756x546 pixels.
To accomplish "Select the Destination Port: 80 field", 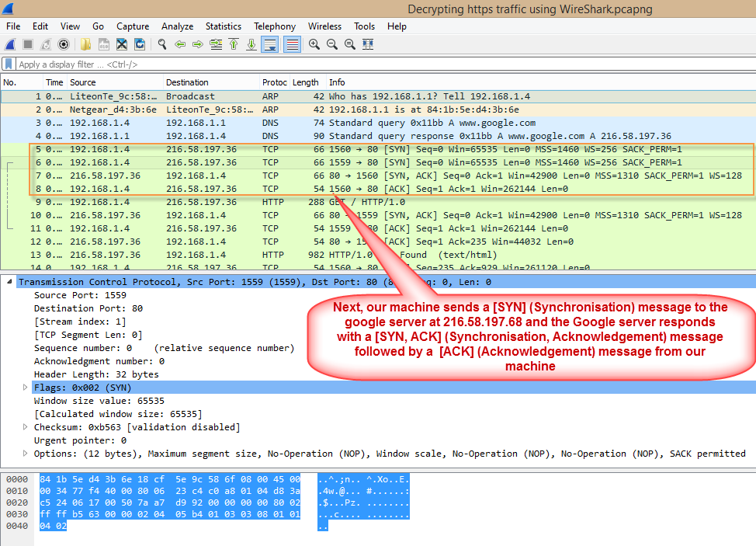I will click(88, 308).
